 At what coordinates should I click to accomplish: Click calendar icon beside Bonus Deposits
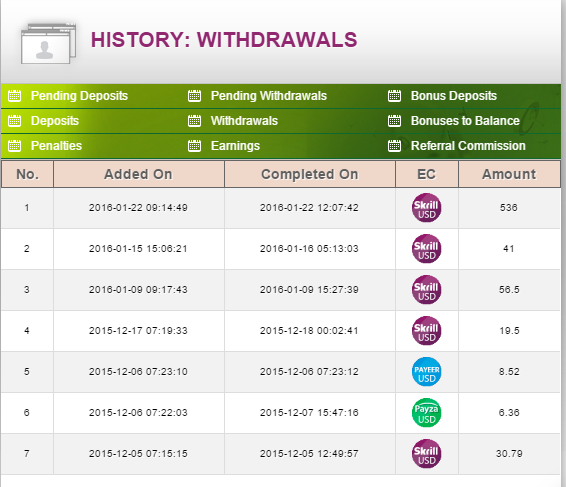[x=394, y=96]
